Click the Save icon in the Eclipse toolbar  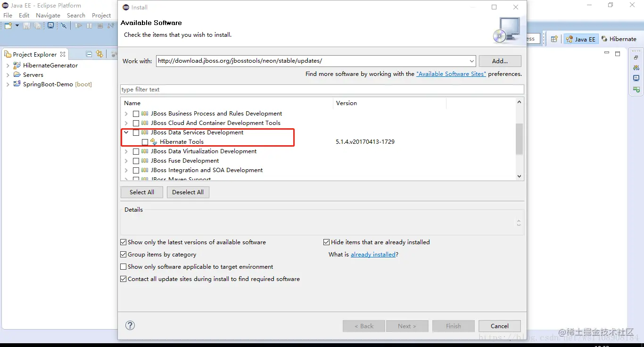(x=27, y=25)
